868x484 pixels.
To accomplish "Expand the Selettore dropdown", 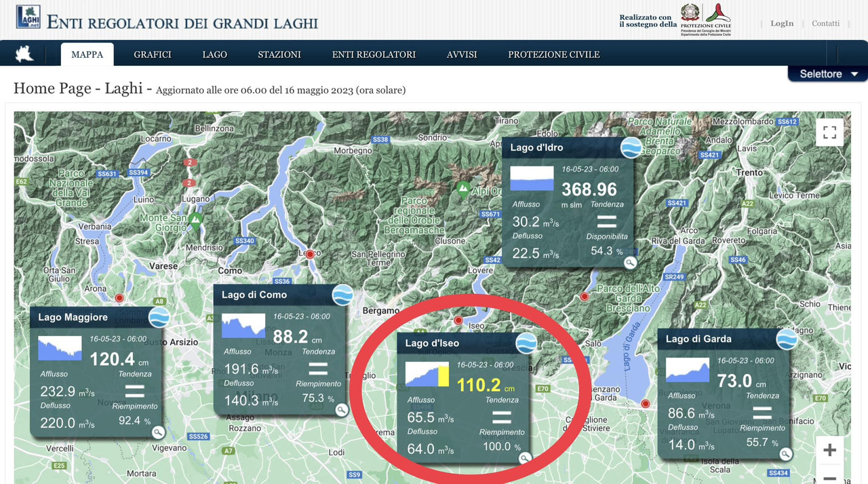I will tap(828, 74).
